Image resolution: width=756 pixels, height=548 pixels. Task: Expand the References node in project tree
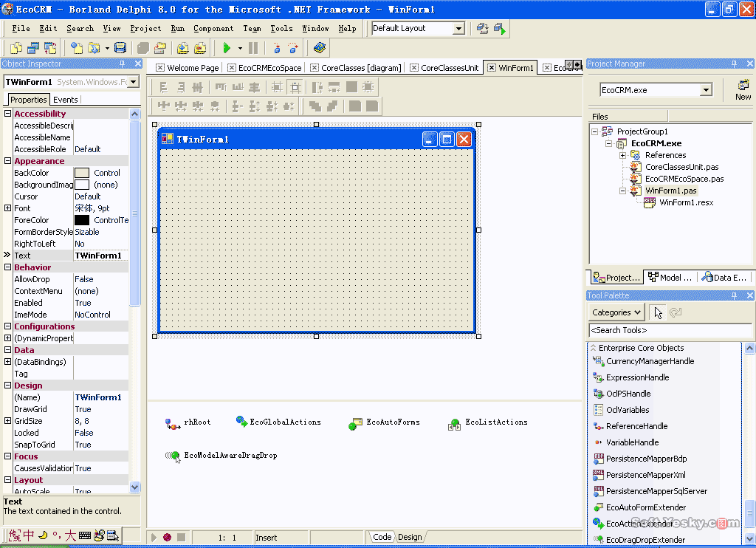623,155
